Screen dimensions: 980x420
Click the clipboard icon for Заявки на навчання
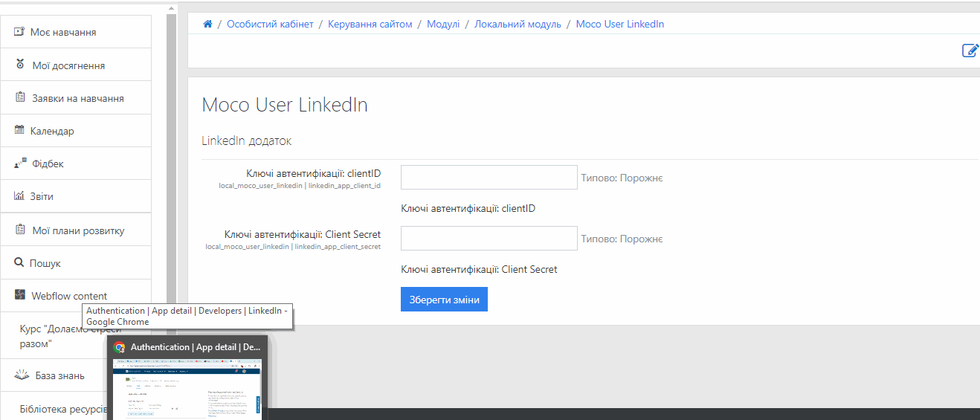pyautogui.click(x=20, y=98)
